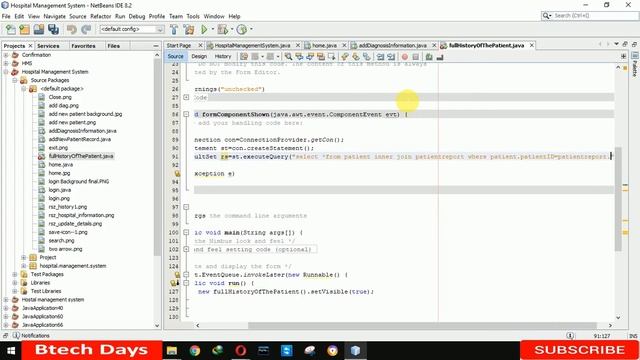The width and height of the screenshot is (640, 360).
Task: Open the Debug Project dropdown arrow
Action: point(232,29)
